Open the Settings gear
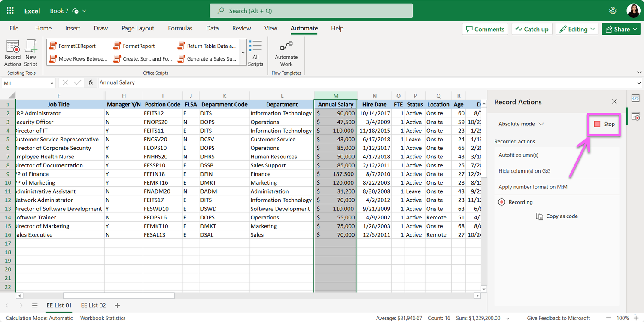The height and width of the screenshot is (322, 644). point(613,10)
